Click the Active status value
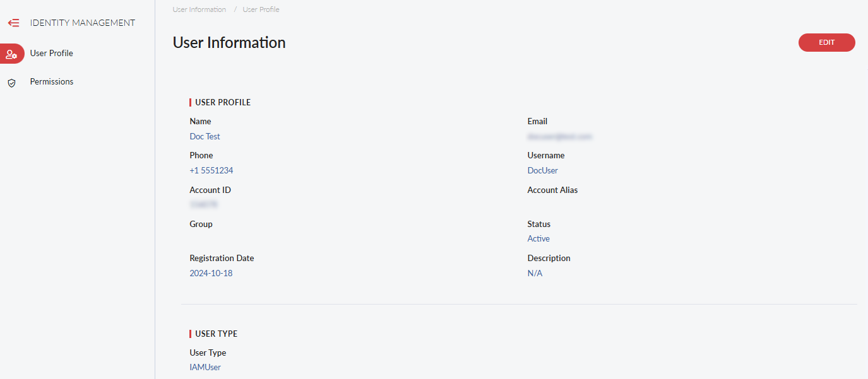The image size is (868, 379). tap(538, 238)
